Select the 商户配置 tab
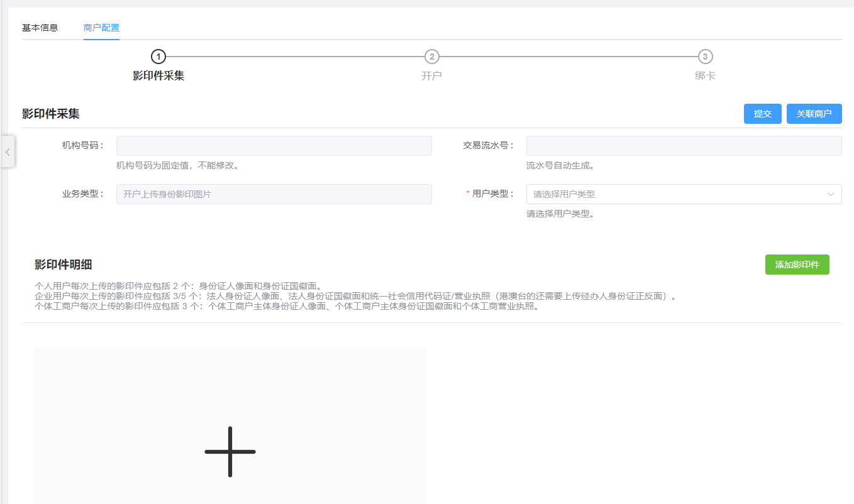The image size is (854, 504). [x=101, y=28]
